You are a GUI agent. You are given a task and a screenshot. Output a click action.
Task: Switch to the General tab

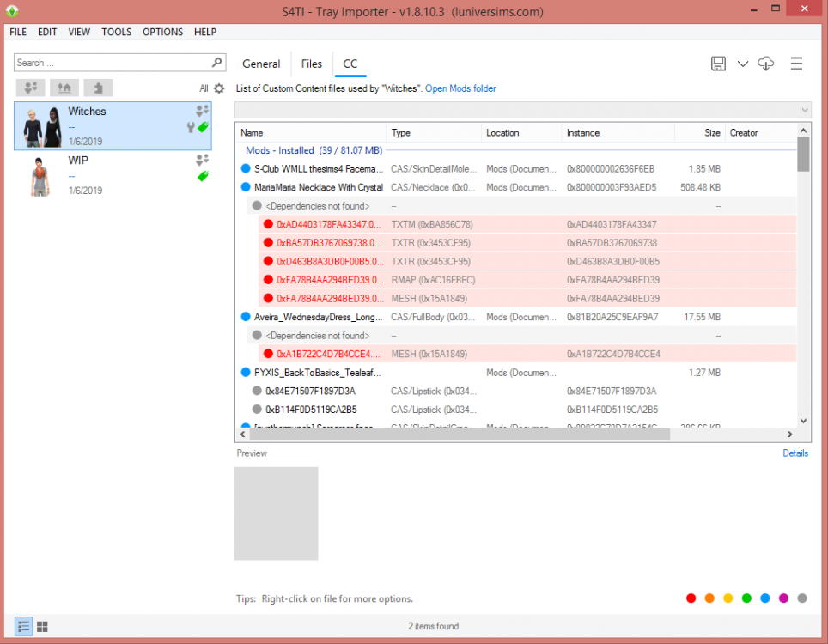click(x=261, y=64)
